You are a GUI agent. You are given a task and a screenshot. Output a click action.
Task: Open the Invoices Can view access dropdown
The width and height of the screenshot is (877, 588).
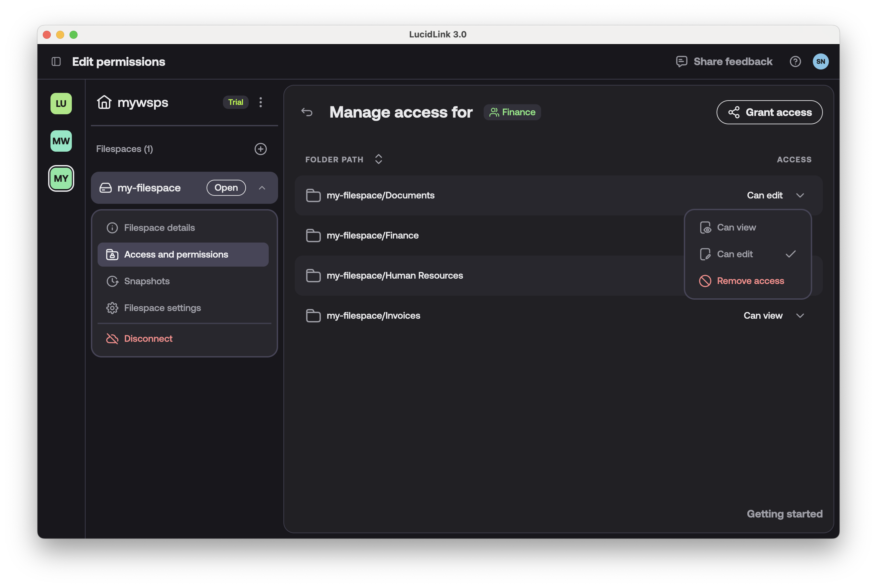(x=773, y=316)
